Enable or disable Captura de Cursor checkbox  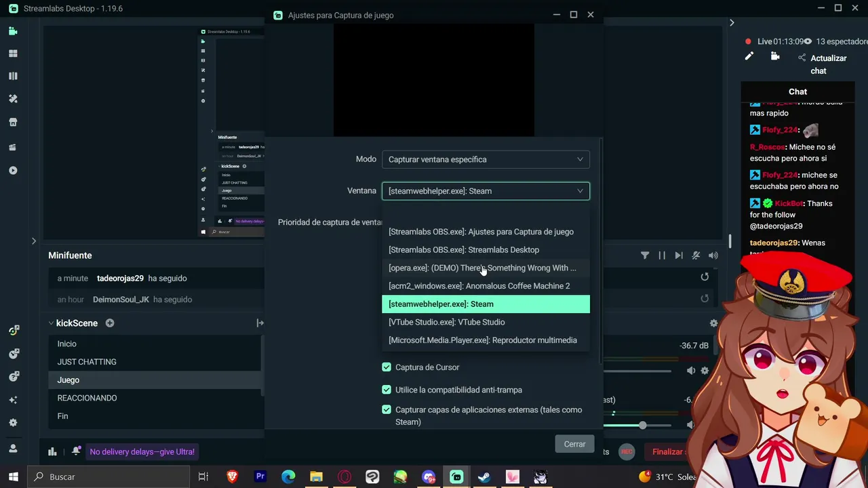click(x=387, y=367)
